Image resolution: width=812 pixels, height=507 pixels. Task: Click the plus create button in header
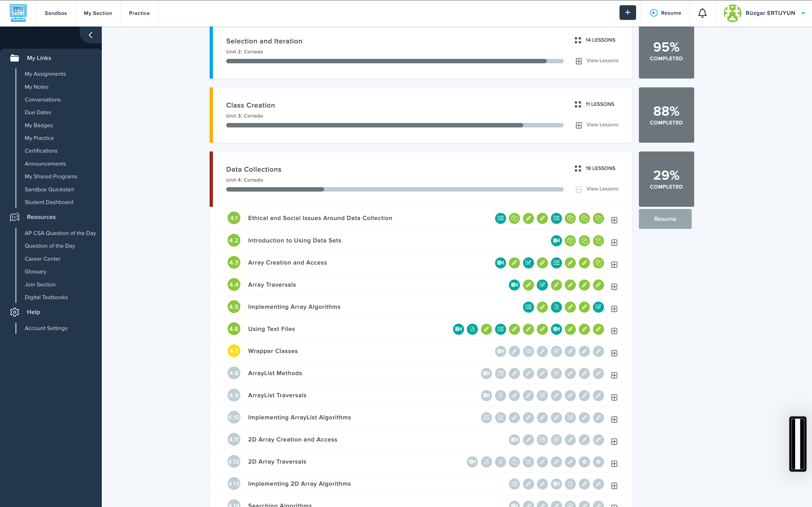pyautogui.click(x=628, y=13)
